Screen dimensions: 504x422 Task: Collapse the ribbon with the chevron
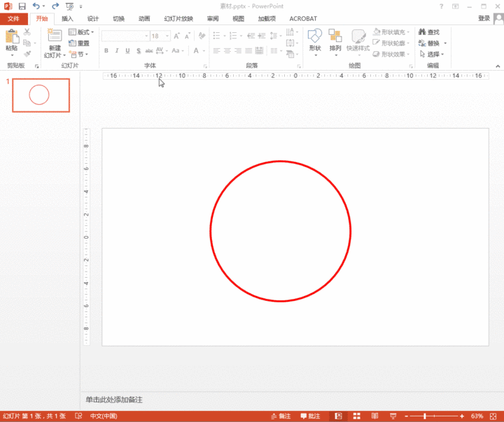498,66
